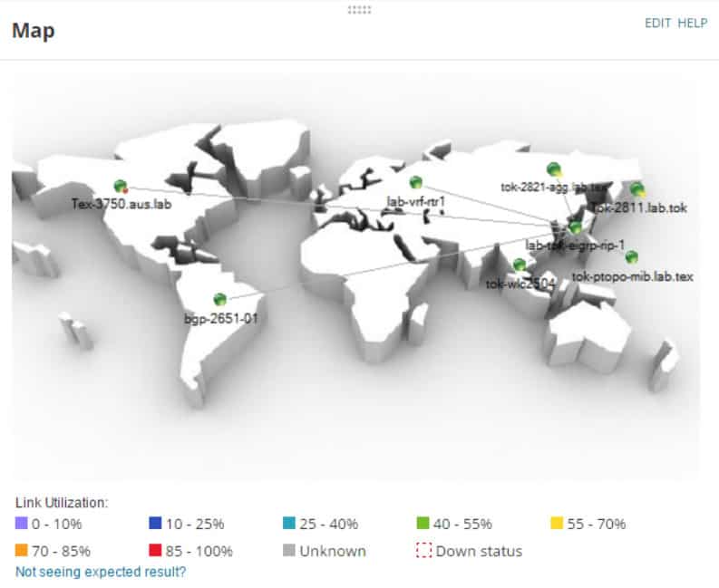
Task: Click the bgp-2651-01 label
Action: [x=221, y=318]
